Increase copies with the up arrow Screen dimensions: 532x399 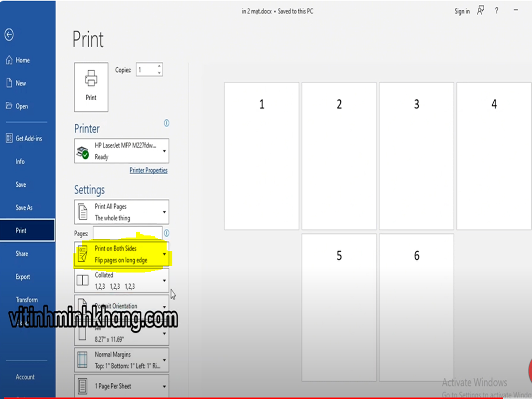point(159,66)
